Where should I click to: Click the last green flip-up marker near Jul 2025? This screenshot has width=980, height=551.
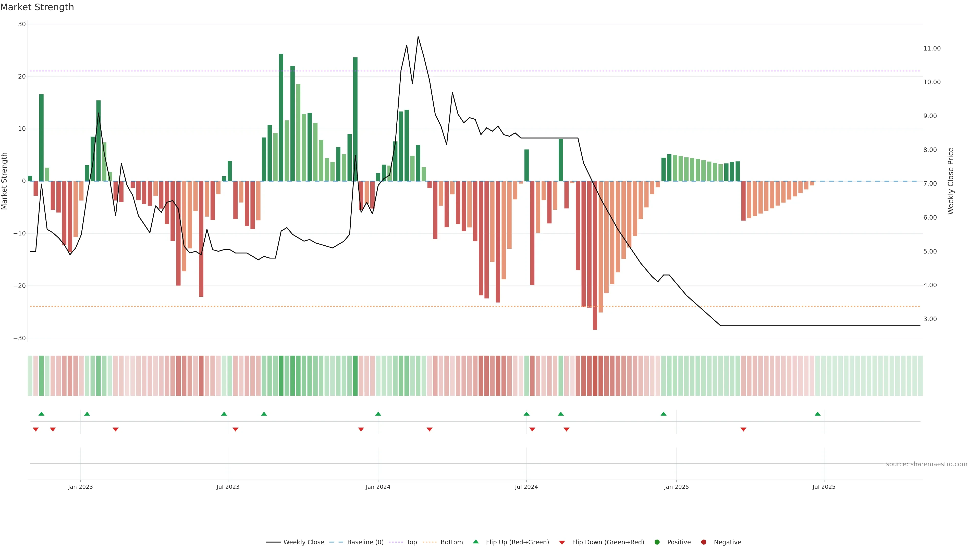click(x=817, y=414)
